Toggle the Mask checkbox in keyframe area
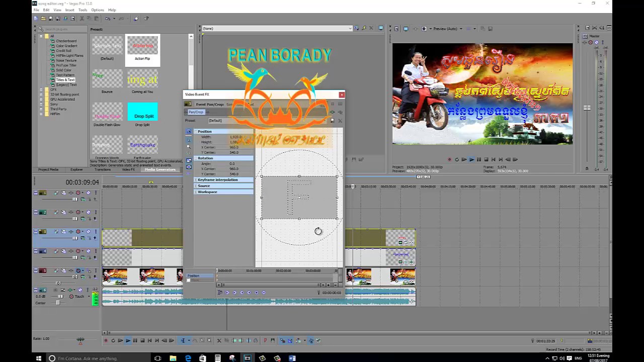Image resolution: width=644 pixels, height=362 pixels. 189,280
